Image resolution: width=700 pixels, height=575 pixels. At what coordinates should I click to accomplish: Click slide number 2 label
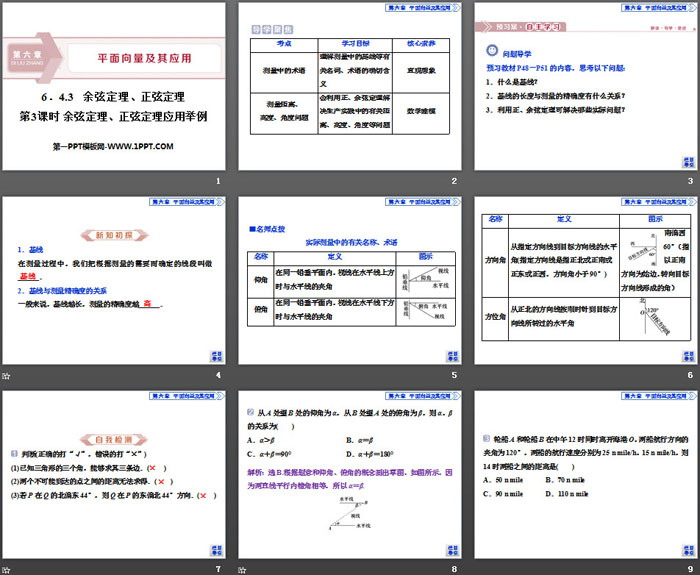[454, 181]
